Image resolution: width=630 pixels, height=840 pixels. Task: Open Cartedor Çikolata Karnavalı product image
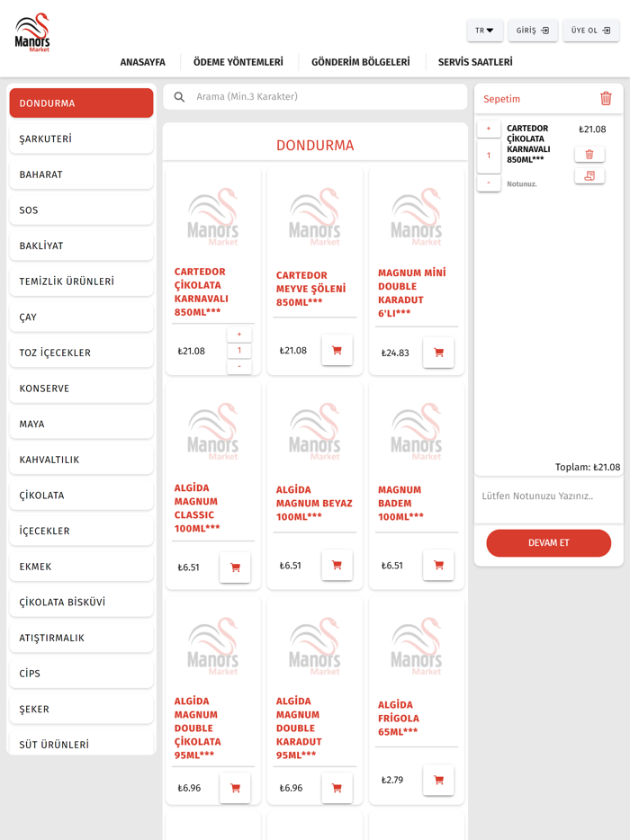coord(213,217)
